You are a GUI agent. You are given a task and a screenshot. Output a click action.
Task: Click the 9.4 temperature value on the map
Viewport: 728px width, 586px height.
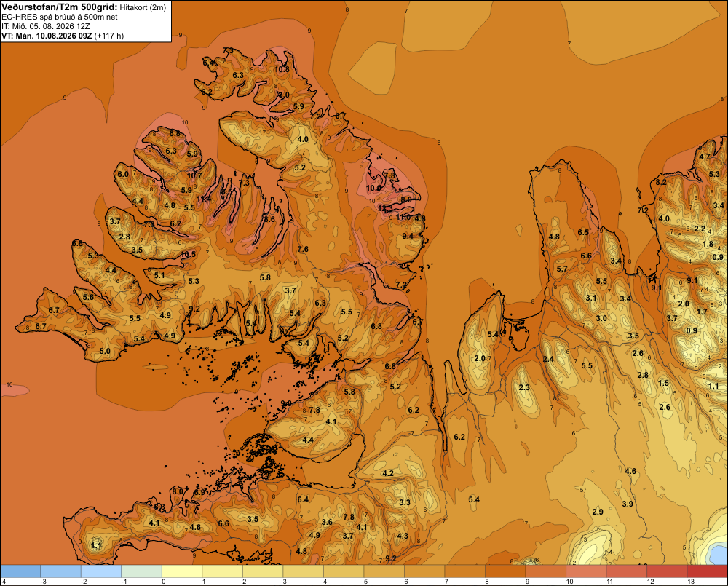tap(408, 236)
